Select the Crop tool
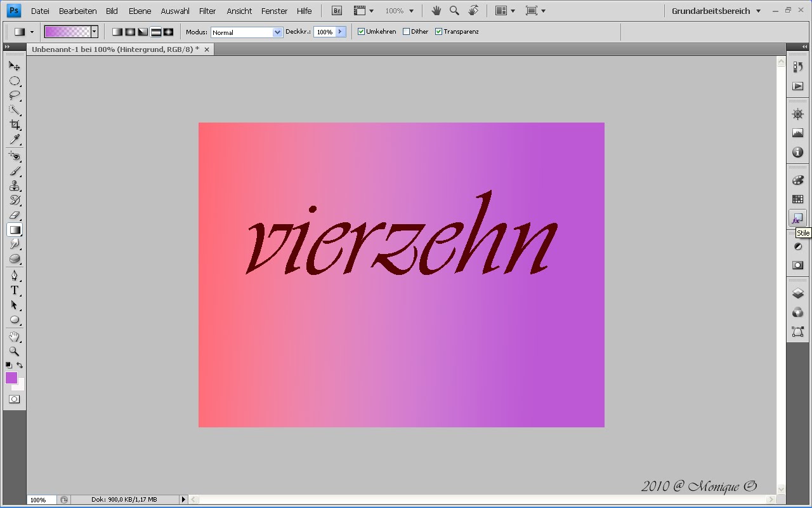This screenshot has width=812, height=508. [14, 125]
